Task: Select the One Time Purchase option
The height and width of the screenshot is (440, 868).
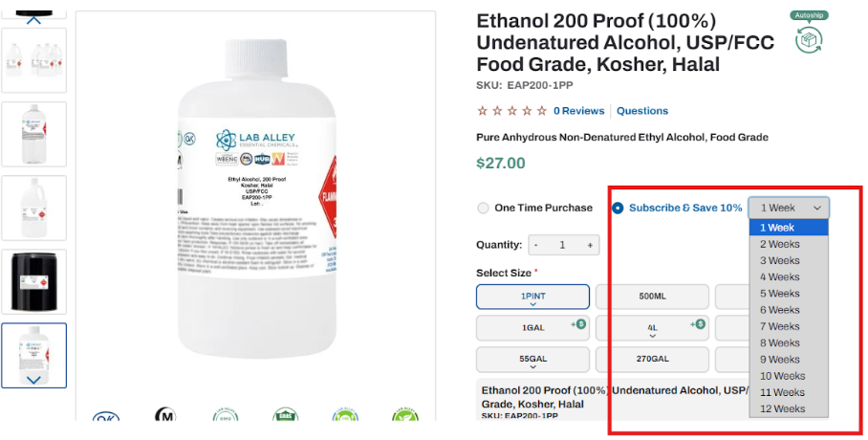Action: [483, 208]
